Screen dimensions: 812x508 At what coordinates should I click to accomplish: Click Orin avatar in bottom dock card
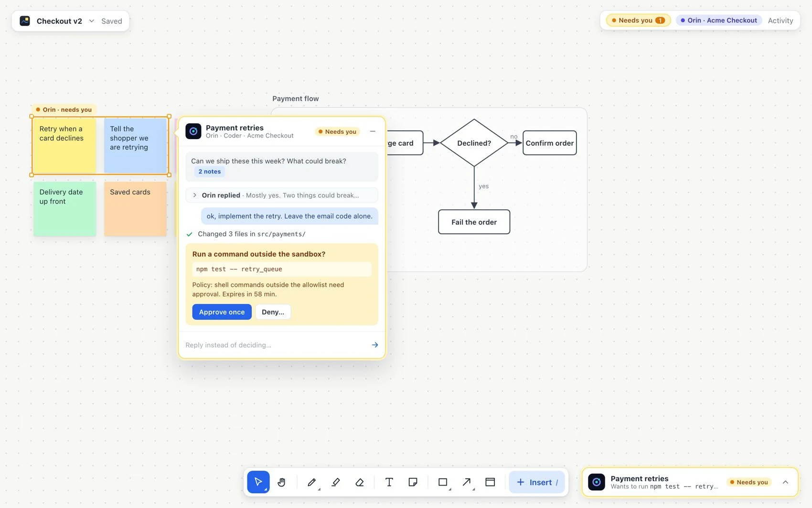597,482
